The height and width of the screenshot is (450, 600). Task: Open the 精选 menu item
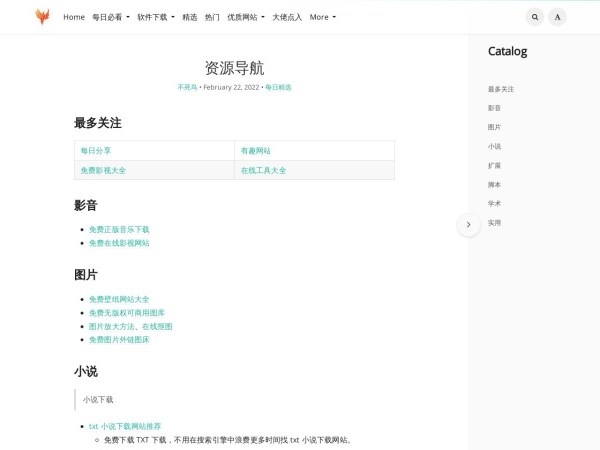(190, 17)
